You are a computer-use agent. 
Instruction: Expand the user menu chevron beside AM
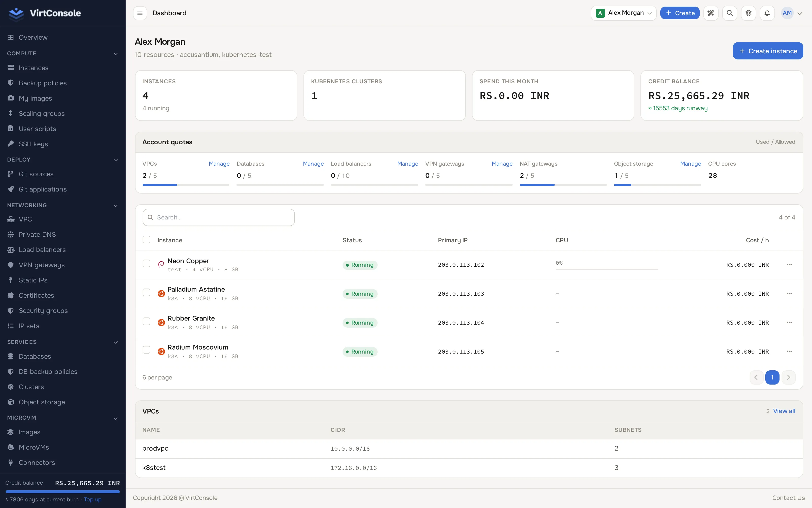click(x=800, y=13)
